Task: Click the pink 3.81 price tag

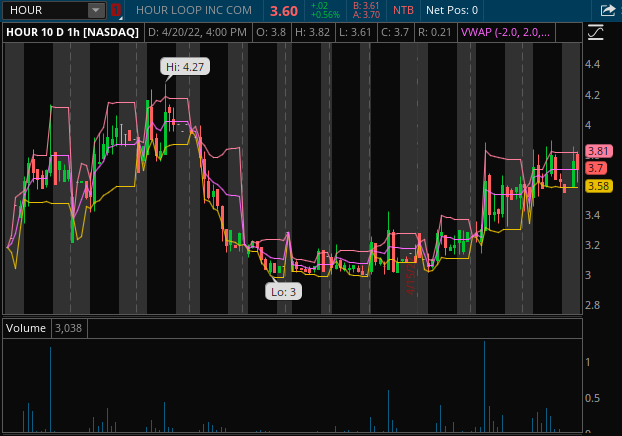Action: (598, 151)
